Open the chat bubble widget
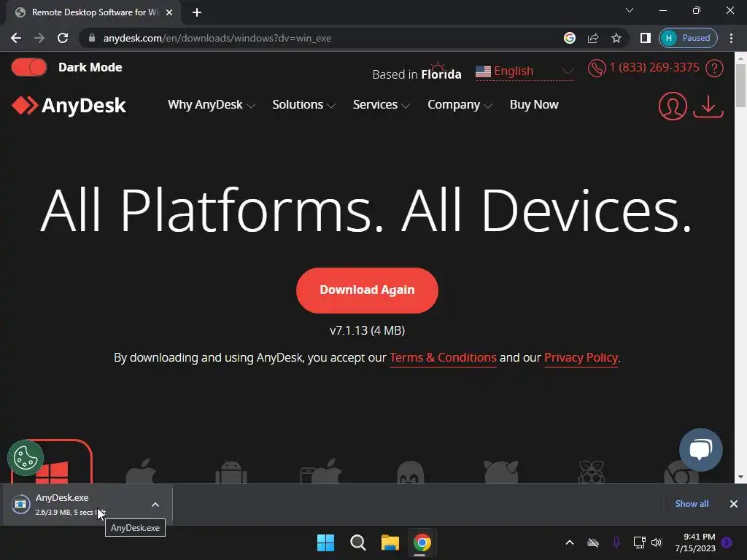Viewport: 747px width, 560px height. click(701, 449)
